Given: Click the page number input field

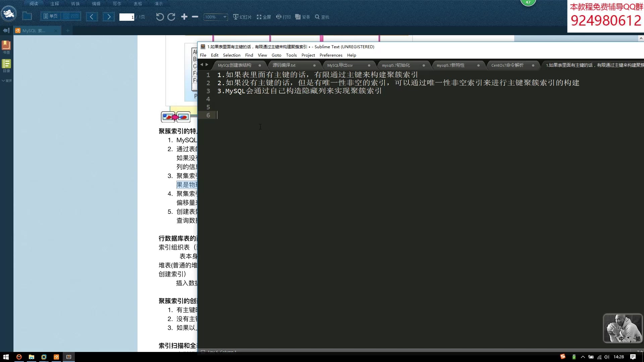Looking at the screenshot, I should (x=126, y=17).
